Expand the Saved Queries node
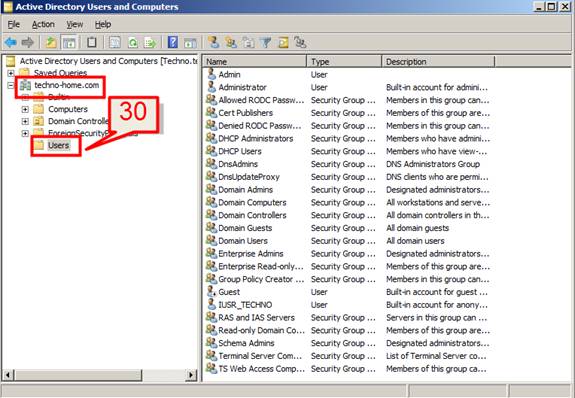 click(11, 73)
